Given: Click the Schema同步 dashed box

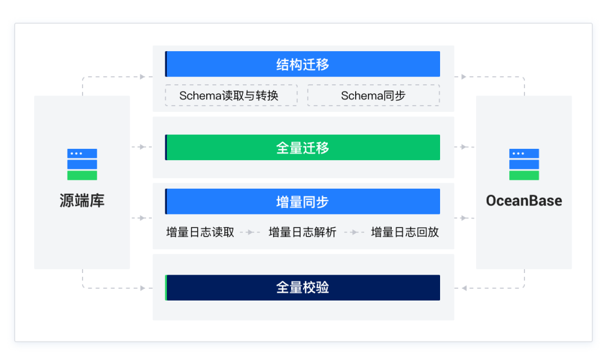Looking at the screenshot, I should point(373,95).
